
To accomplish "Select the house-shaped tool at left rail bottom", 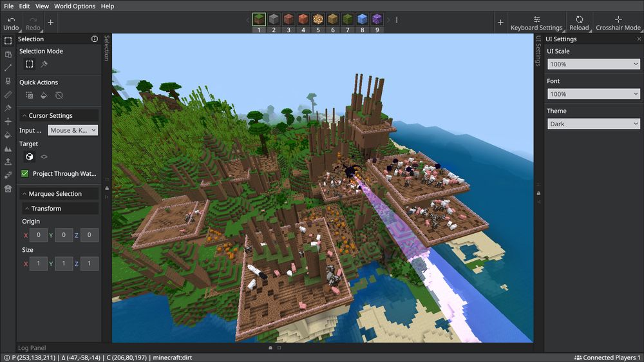I will pyautogui.click(x=8, y=189).
